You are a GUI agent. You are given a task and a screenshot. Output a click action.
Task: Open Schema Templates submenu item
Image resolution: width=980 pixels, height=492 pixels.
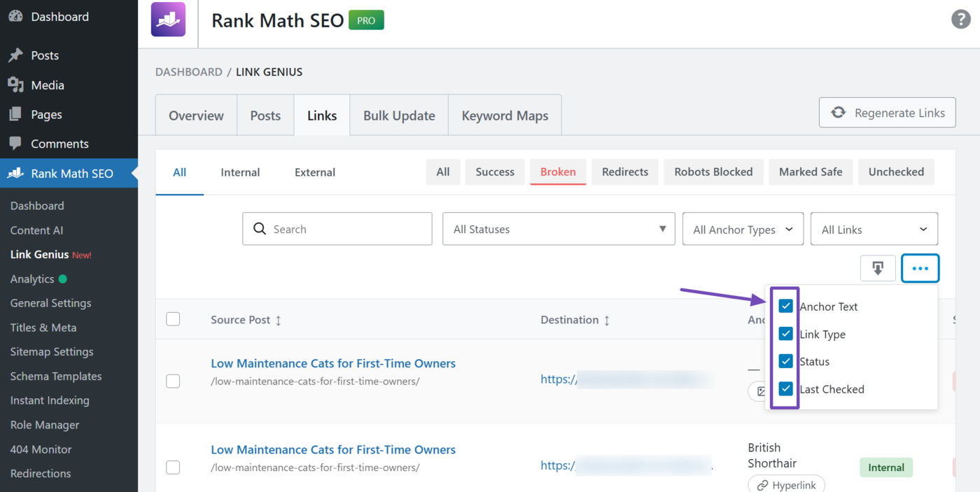pyautogui.click(x=56, y=376)
